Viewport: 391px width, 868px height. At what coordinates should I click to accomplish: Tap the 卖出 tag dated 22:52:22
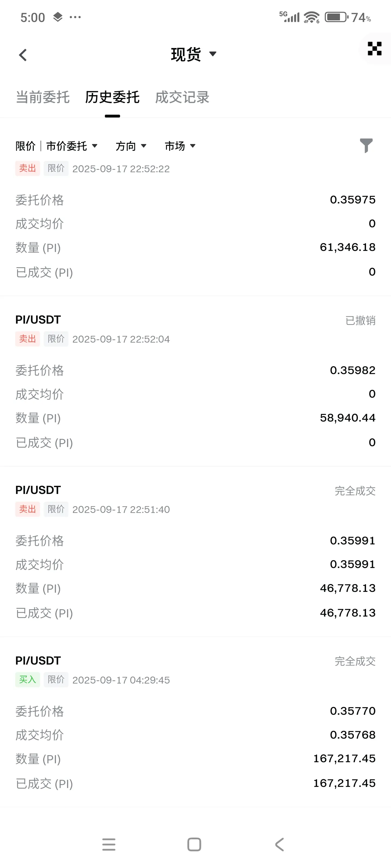coord(28,168)
